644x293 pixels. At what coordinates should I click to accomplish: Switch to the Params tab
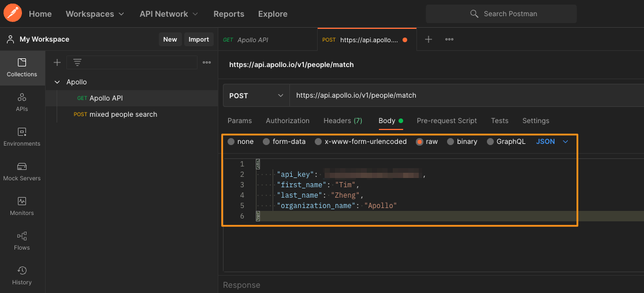240,121
